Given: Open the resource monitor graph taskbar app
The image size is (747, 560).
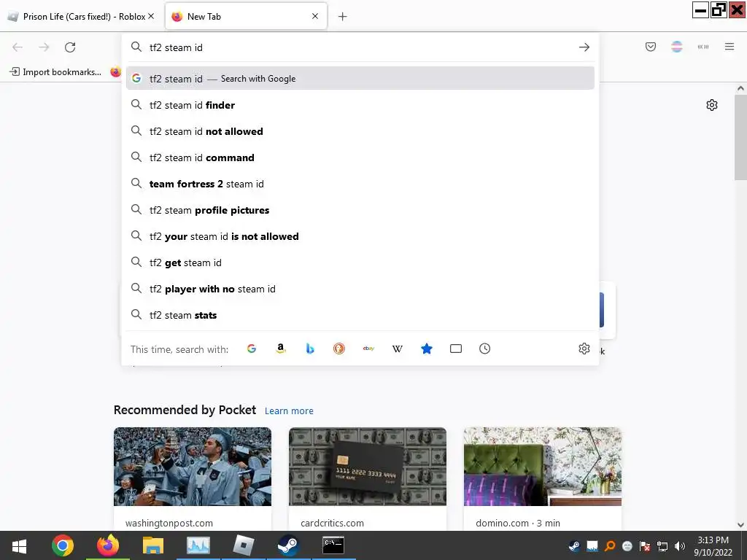Looking at the screenshot, I should [x=198, y=545].
